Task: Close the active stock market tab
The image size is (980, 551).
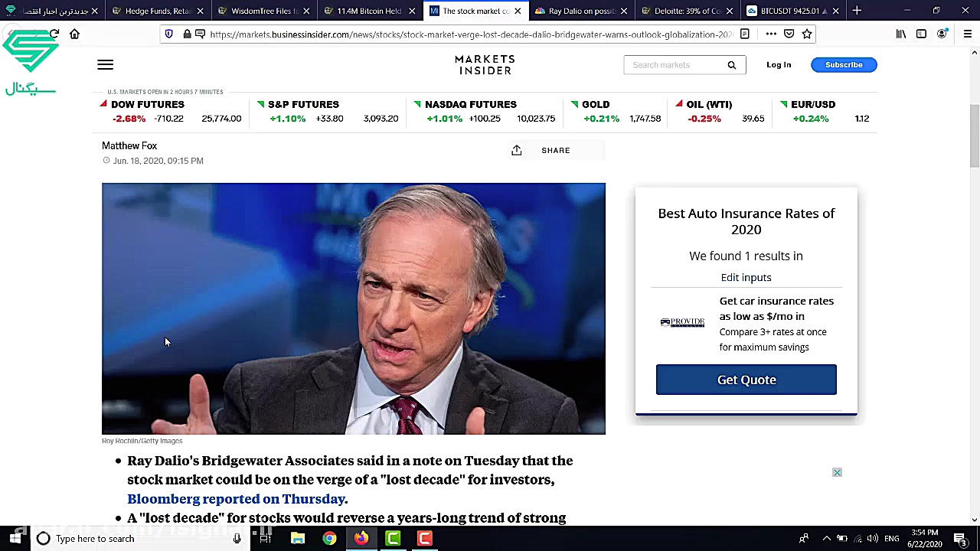Action: point(518,11)
